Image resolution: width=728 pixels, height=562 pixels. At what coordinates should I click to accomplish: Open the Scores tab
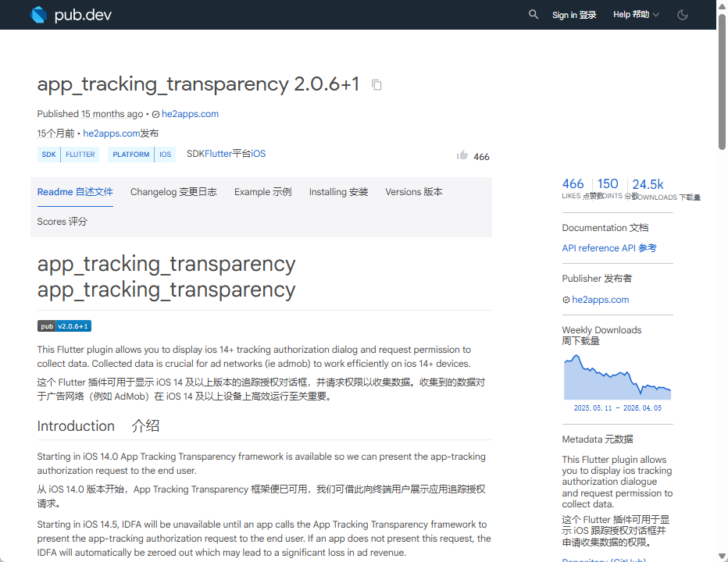point(62,222)
